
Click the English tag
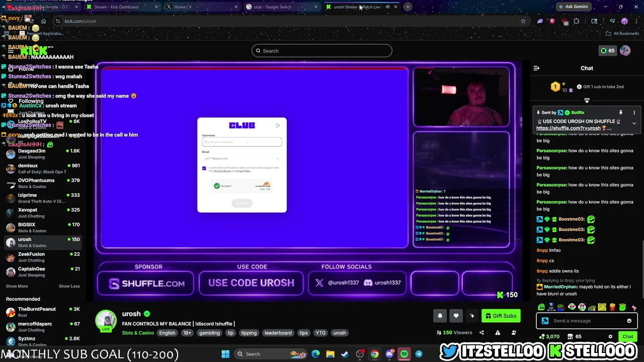[x=167, y=333]
